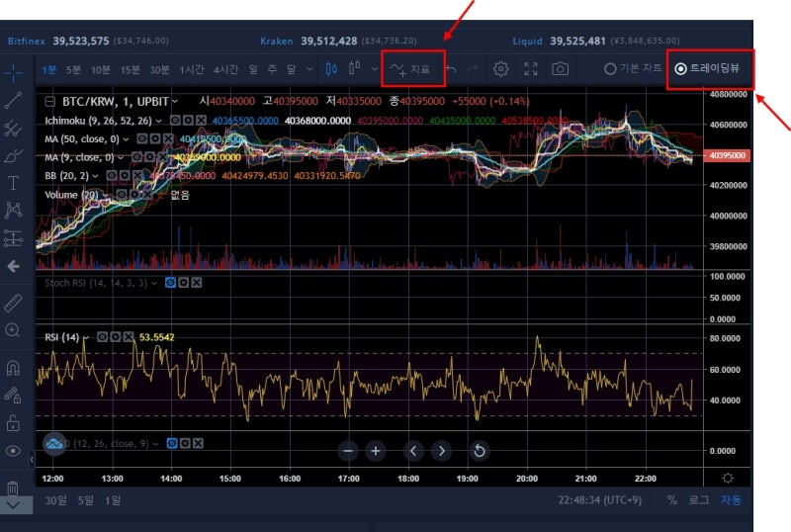Image resolution: width=791 pixels, height=532 pixels.
Task: Switch to the 5분 timeframe
Action: click(x=73, y=69)
